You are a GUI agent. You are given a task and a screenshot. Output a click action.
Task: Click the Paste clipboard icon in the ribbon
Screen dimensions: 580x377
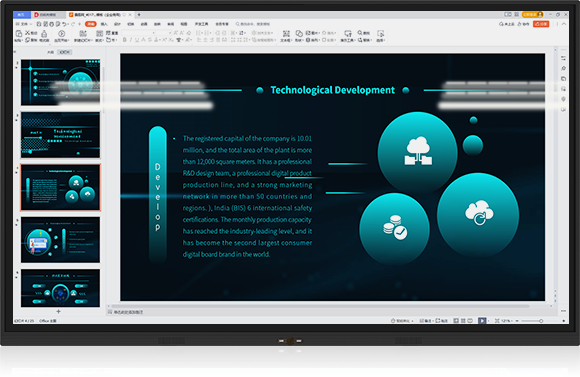(18, 34)
